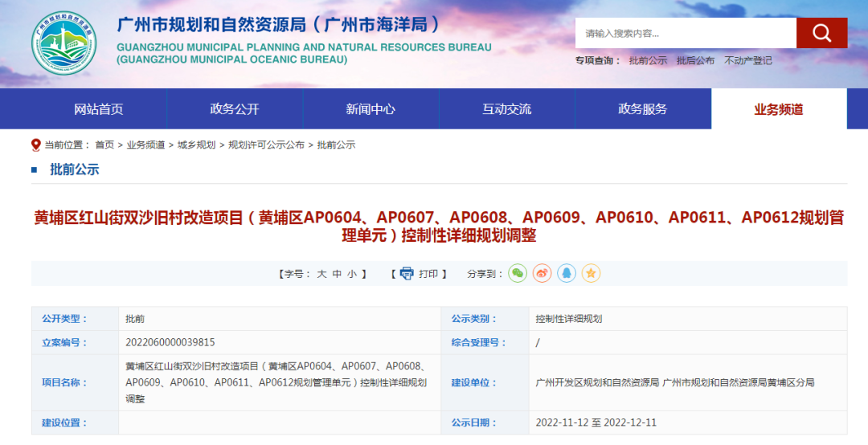The height and width of the screenshot is (445, 868).
Task: Click the 批后公布 quick query link
Action: [695, 60]
